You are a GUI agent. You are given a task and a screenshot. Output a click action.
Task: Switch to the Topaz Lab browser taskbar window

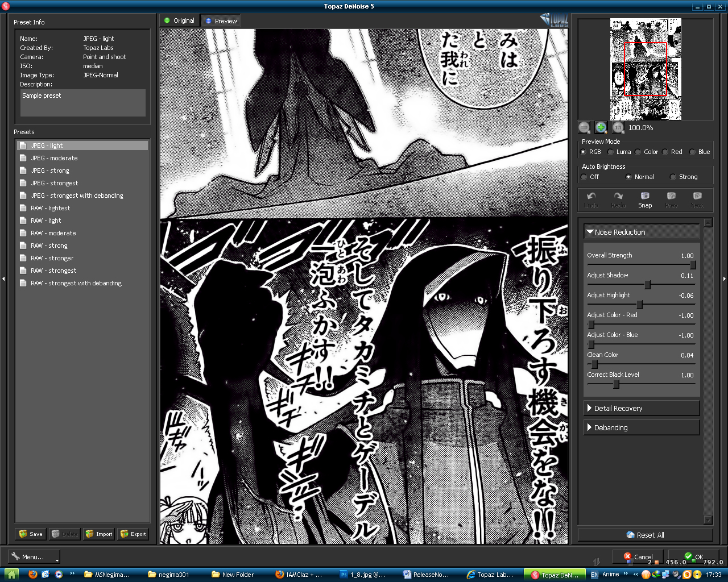(x=490, y=575)
